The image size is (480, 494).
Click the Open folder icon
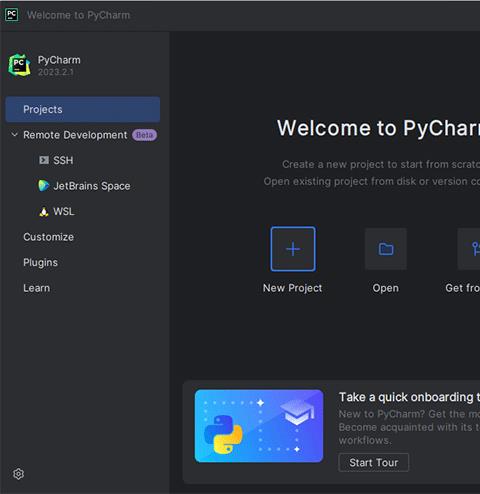(x=386, y=249)
